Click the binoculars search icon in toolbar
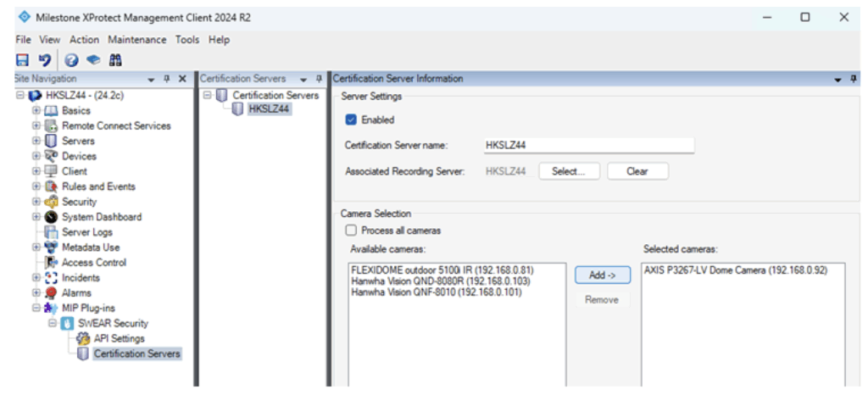The height and width of the screenshot is (406, 868). (x=115, y=60)
